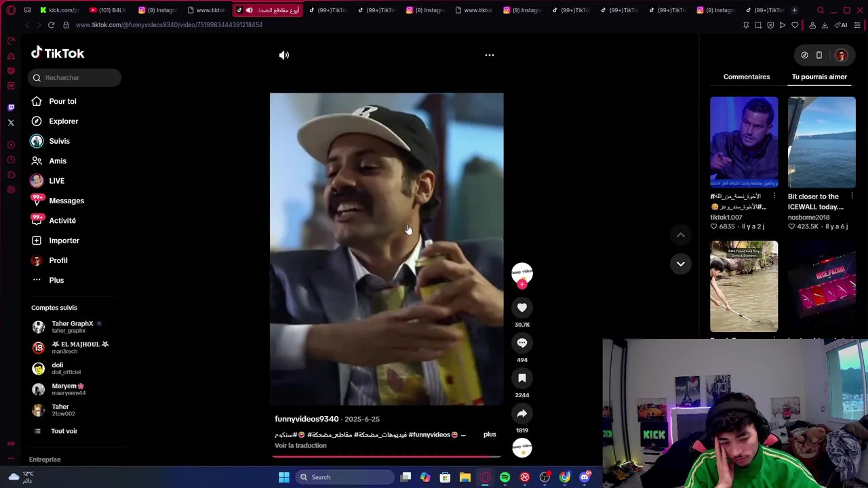Open Opera snapshot tool icon

(758, 25)
